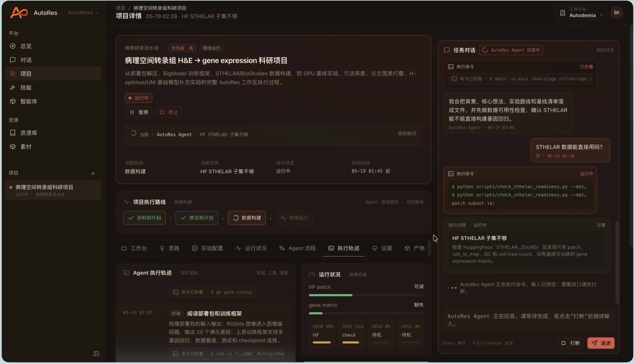Switch to the Agent 流程 tab
Image resolution: width=635 pixels, height=364 pixels.
coord(297,248)
